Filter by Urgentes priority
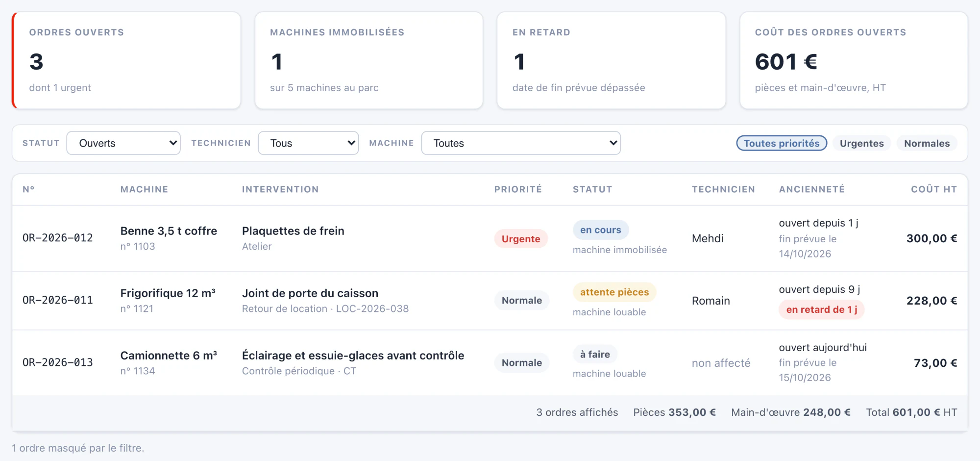The width and height of the screenshot is (980, 461). [862, 143]
